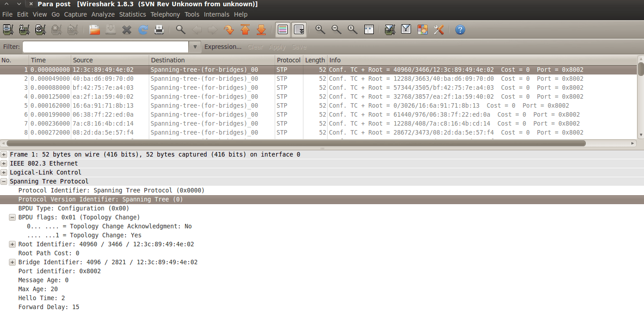Expand IEEE 802.3 Ethernet section

(x=4, y=163)
